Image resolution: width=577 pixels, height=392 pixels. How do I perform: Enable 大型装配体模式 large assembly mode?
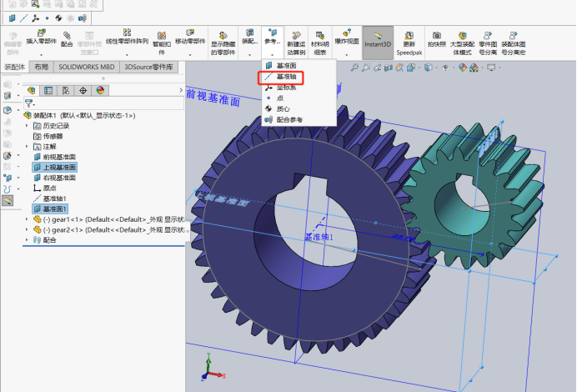point(462,43)
